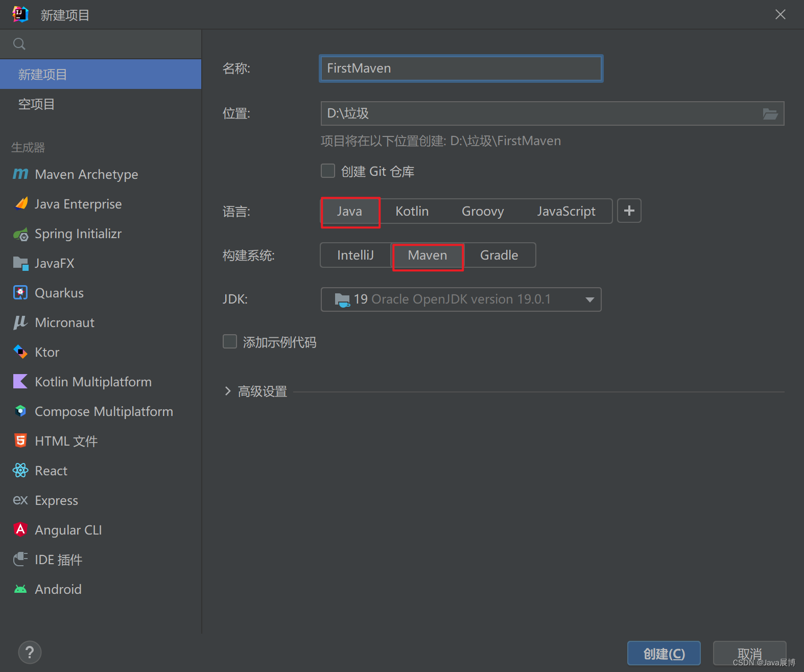
Task: Click the Compose Multiplatform icon
Action: (20, 411)
